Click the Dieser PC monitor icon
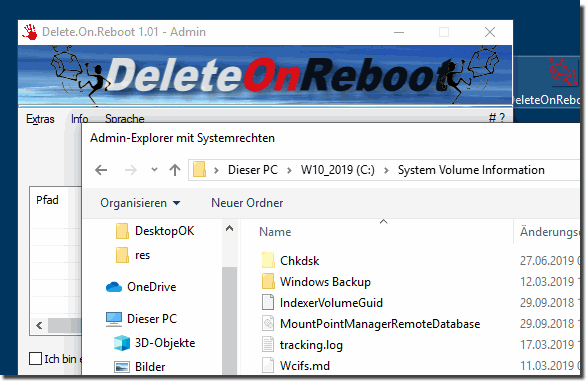587x382 pixels. click(x=114, y=319)
